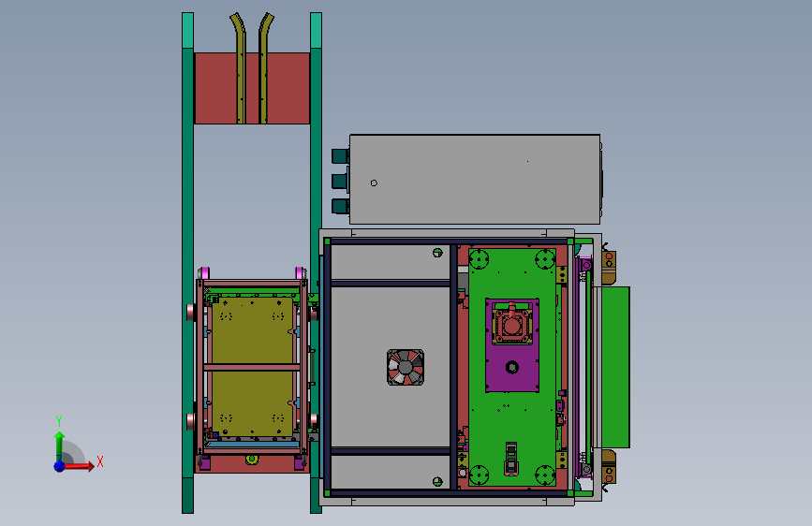Select the large gray enclosure box
Image resolution: width=812 pixels, height=526 pixels.
click(x=475, y=179)
